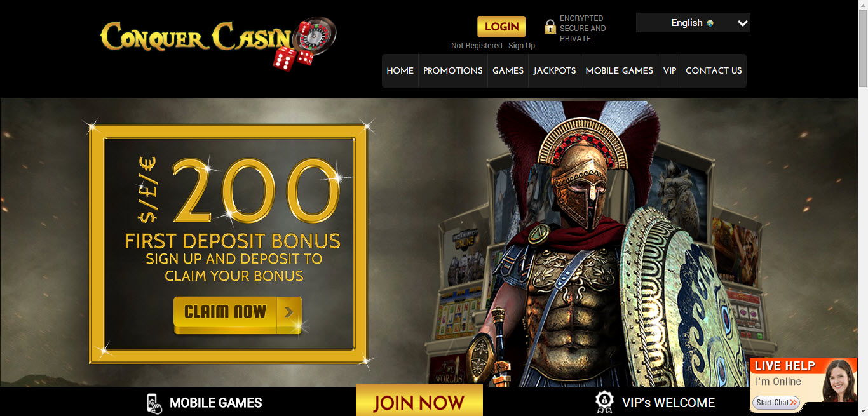Screen dimensions: 868x416
Task: Expand the language dropdown arrow
Action: pyautogui.click(x=743, y=23)
